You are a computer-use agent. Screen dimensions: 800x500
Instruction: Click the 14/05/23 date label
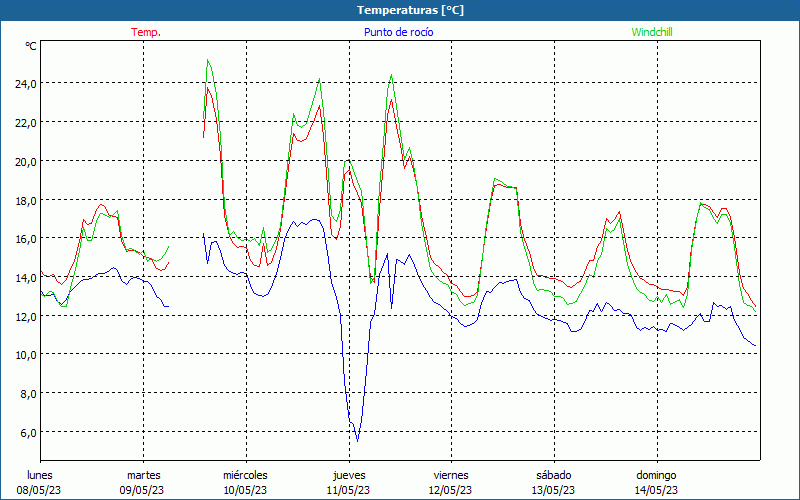click(656, 490)
